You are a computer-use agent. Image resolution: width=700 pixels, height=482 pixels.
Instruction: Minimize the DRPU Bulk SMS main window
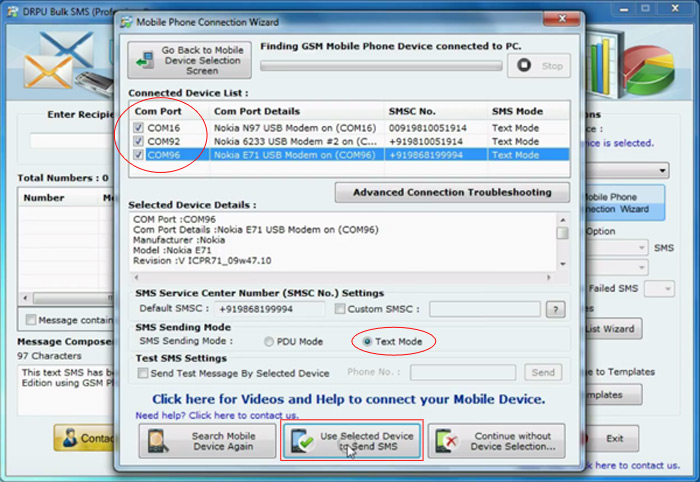pyautogui.click(x=624, y=8)
